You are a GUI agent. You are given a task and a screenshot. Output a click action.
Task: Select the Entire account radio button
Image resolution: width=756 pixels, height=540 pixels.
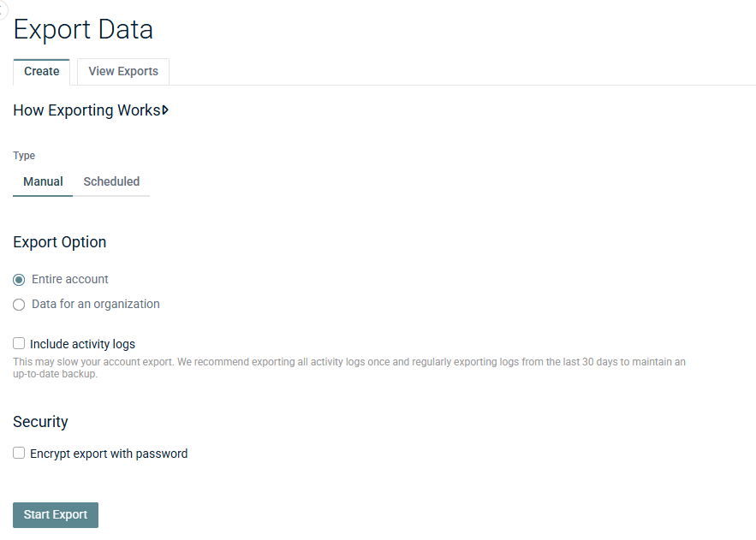(x=19, y=280)
